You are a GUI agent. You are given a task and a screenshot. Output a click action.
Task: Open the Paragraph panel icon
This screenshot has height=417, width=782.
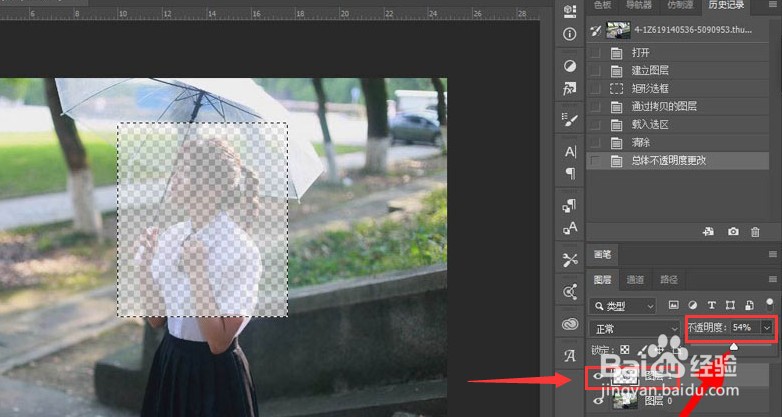point(570,173)
